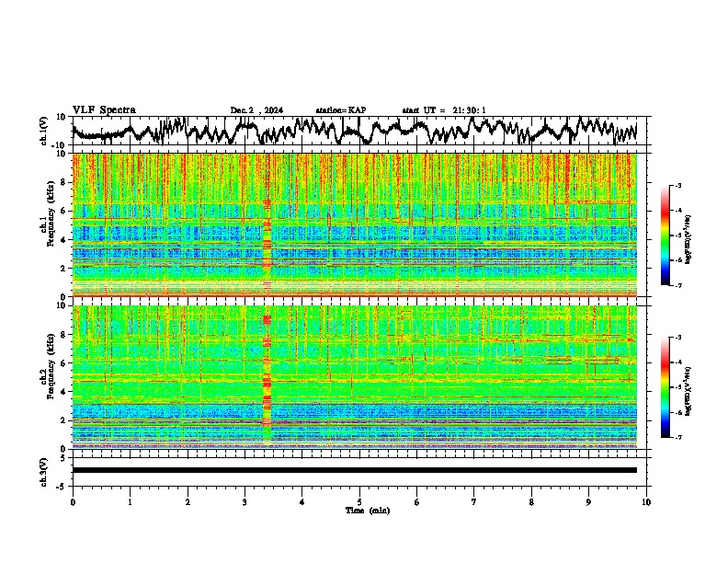Click time axis tick label "2"

click(188, 502)
